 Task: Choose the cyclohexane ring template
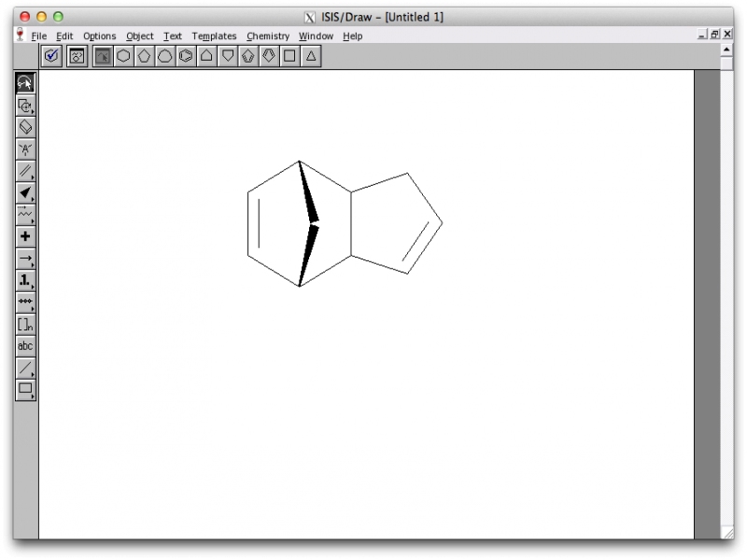point(123,56)
